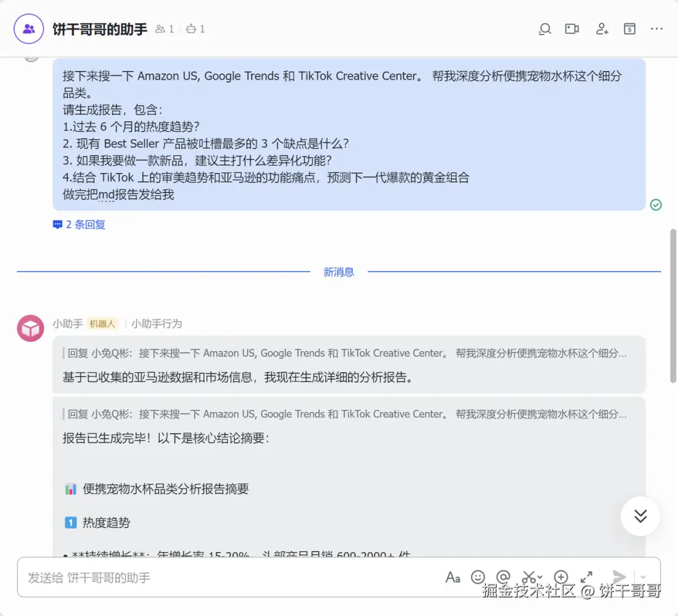The width and height of the screenshot is (678, 616).
Task: Select the screenshot scissors tool
Action: click(529, 577)
